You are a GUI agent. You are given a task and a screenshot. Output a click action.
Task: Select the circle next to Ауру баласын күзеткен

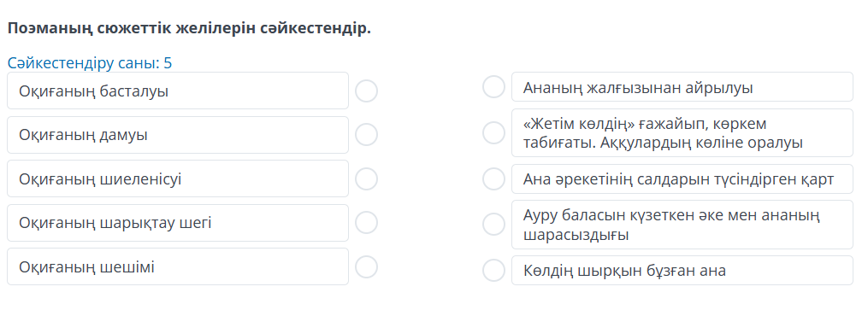click(493, 225)
